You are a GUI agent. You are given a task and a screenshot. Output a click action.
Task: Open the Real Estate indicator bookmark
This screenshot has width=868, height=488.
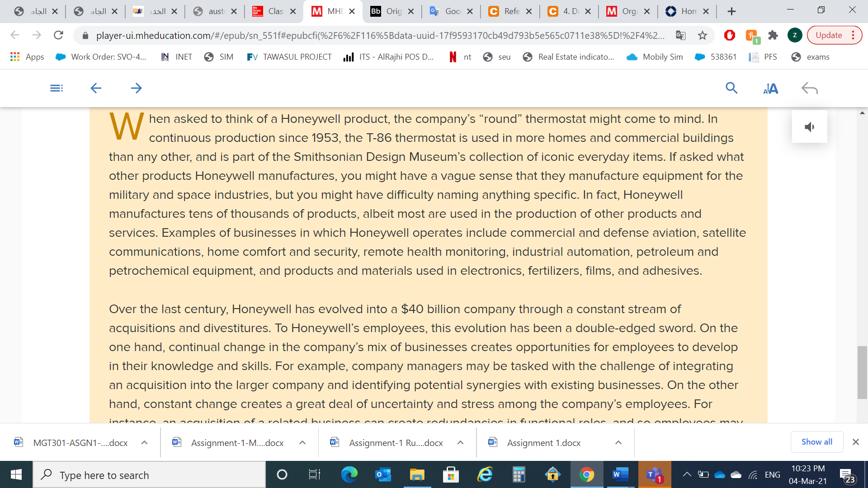[569, 57]
